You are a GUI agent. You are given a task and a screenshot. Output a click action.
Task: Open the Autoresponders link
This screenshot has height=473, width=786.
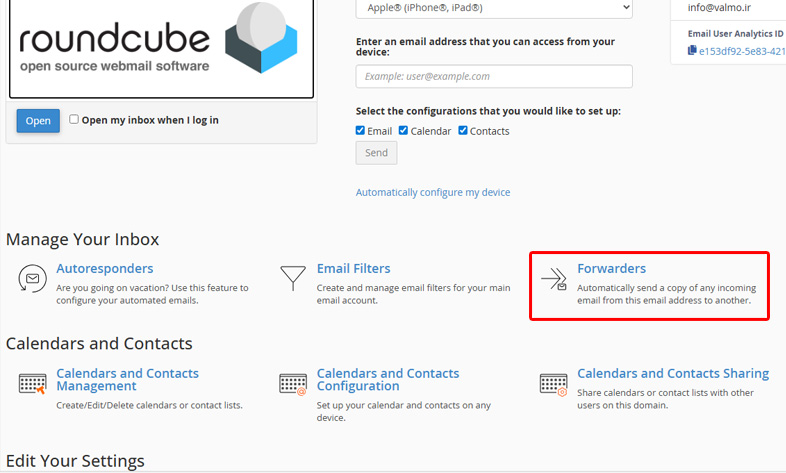(x=105, y=268)
